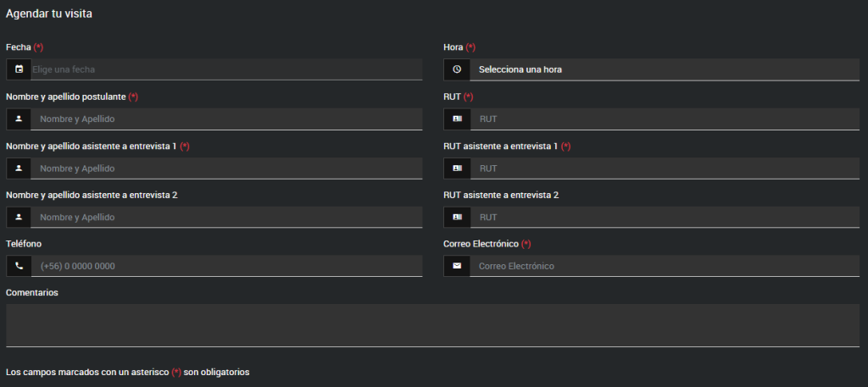This screenshot has height=387, width=868.
Task: Click the envelope icon beside Correo Electrónico
Action: tap(457, 266)
